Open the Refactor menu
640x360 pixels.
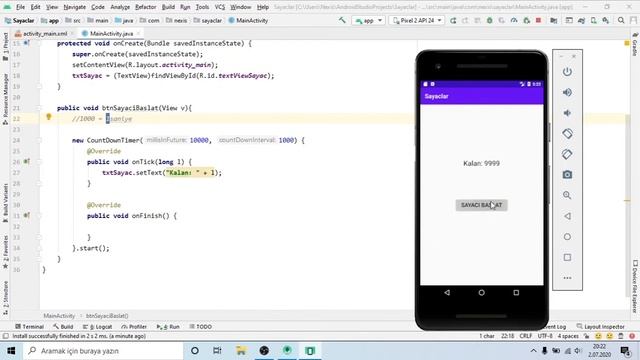pyautogui.click(x=145, y=7)
